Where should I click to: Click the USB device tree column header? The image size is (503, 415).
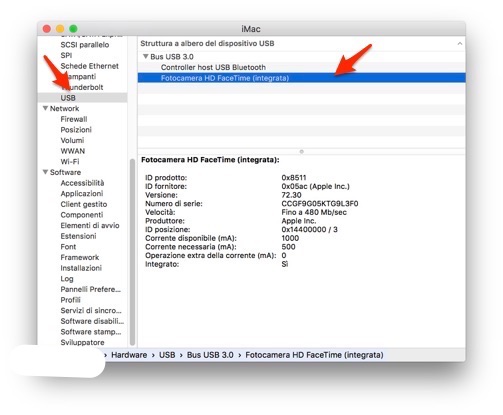point(301,43)
